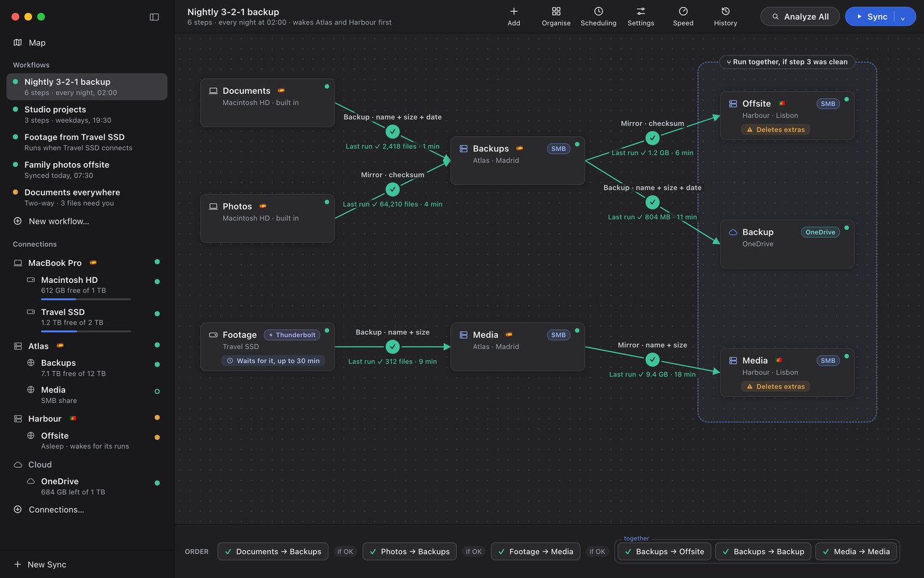Select the Backups Atlas Madrid node
924x578 pixels.
click(x=517, y=160)
